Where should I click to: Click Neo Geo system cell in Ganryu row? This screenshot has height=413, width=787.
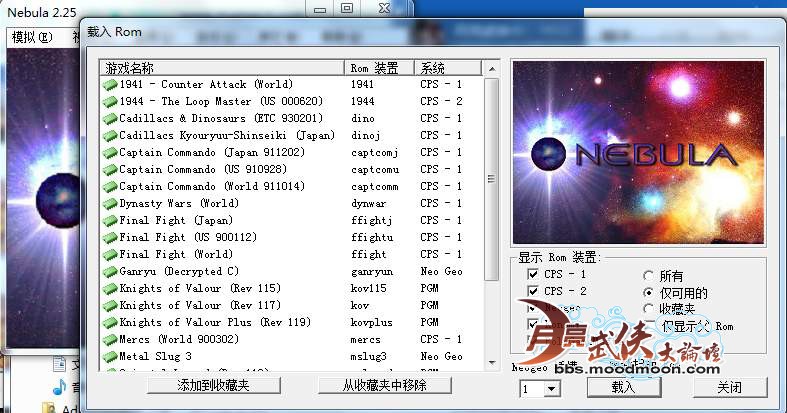(x=442, y=271)
